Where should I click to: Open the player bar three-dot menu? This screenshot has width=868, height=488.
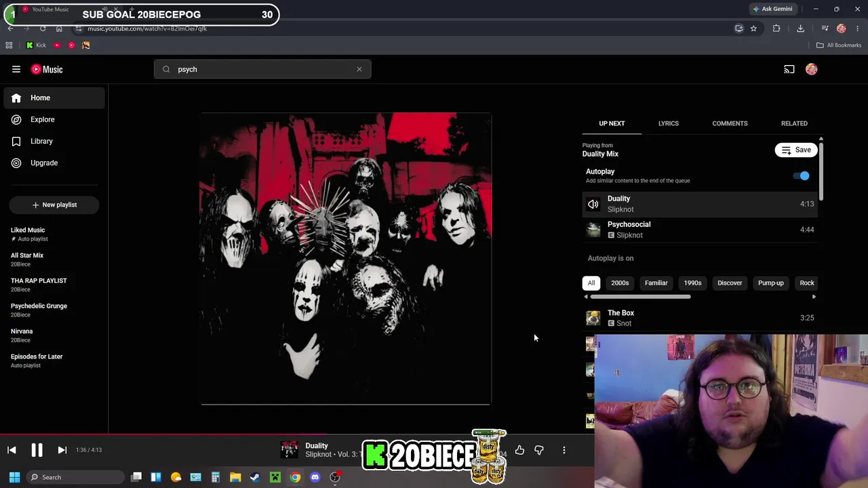564,450
